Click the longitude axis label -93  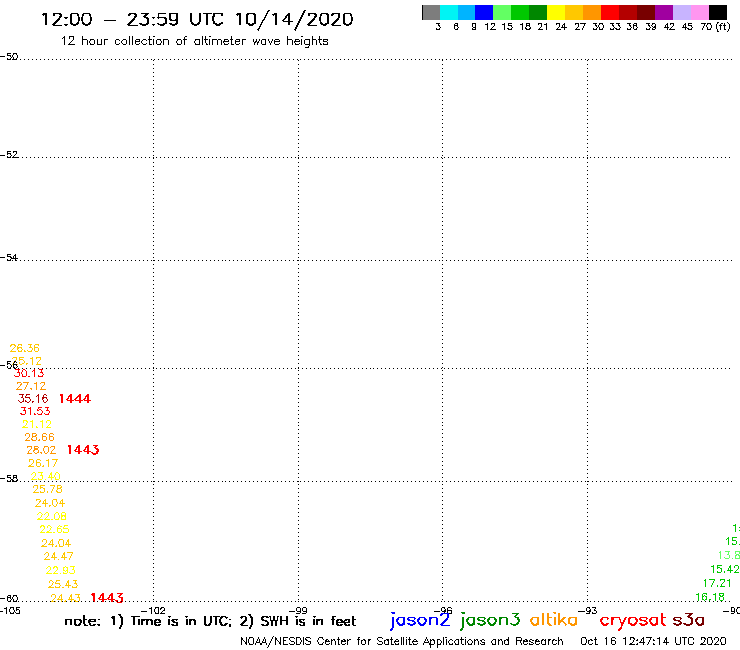(x=588, y=610)
